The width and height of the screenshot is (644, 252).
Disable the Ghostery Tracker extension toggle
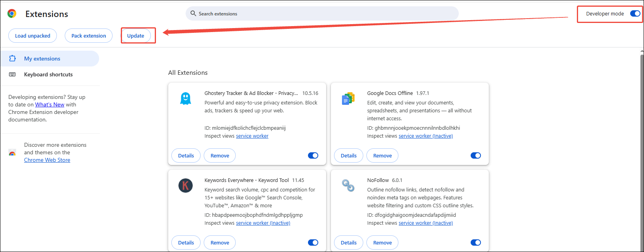coord(313,155)
